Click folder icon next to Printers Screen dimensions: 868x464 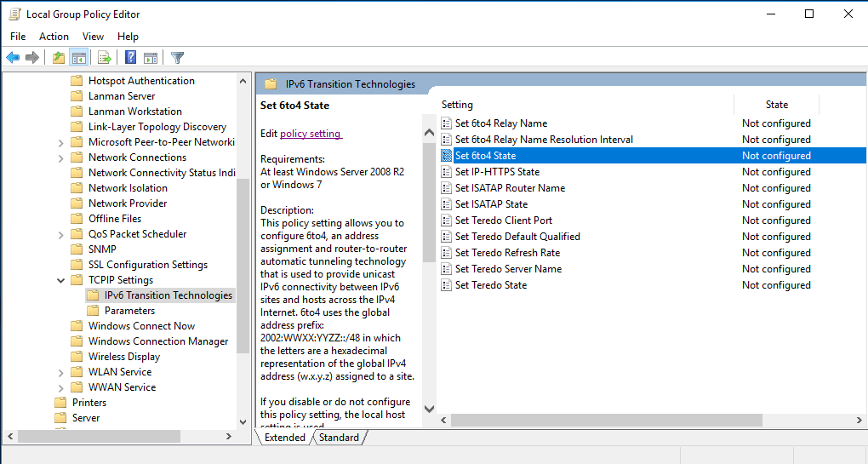click(x=60, y=403)
